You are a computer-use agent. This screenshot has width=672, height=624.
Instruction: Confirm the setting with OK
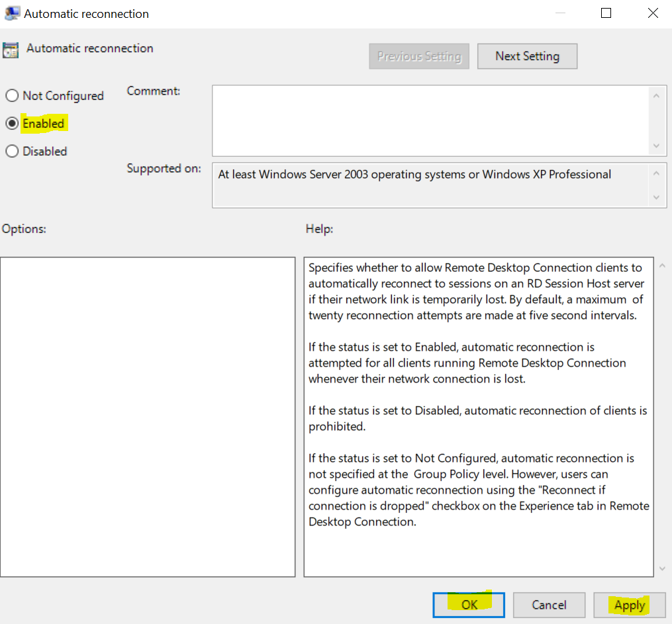[x=469, y=605]
